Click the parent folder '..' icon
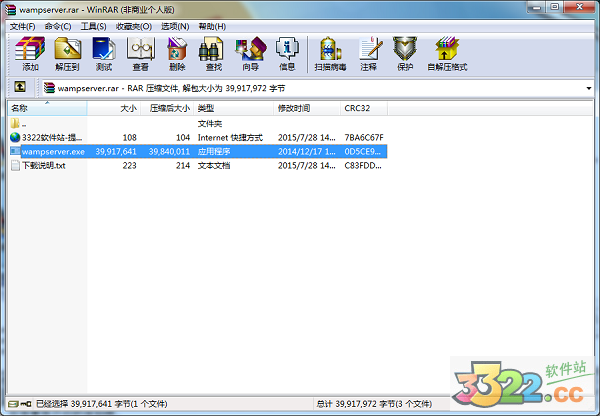 (15, 123)
